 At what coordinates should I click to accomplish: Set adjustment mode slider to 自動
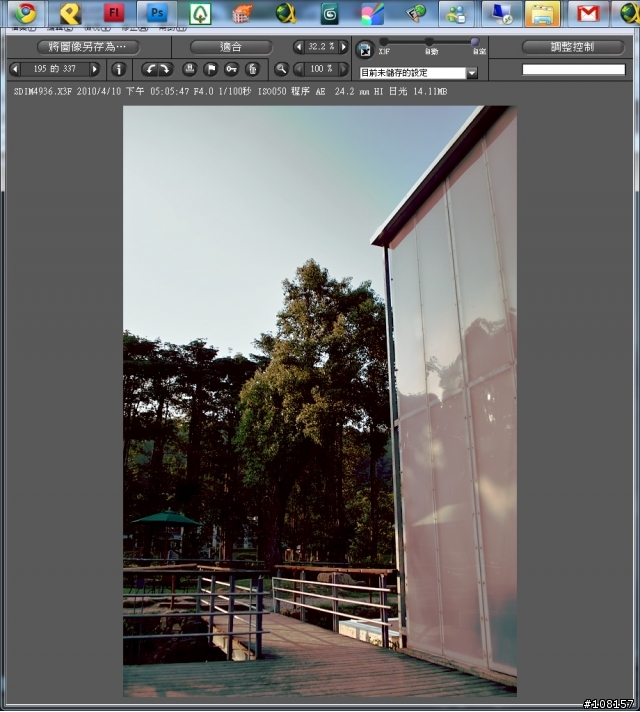point(429,42)
